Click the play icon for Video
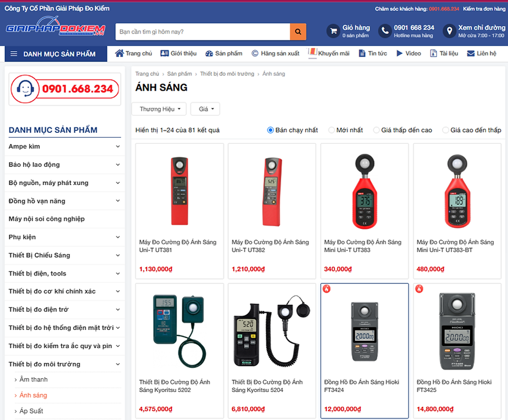The image size is (508, 420). click(x=399, y=53)
